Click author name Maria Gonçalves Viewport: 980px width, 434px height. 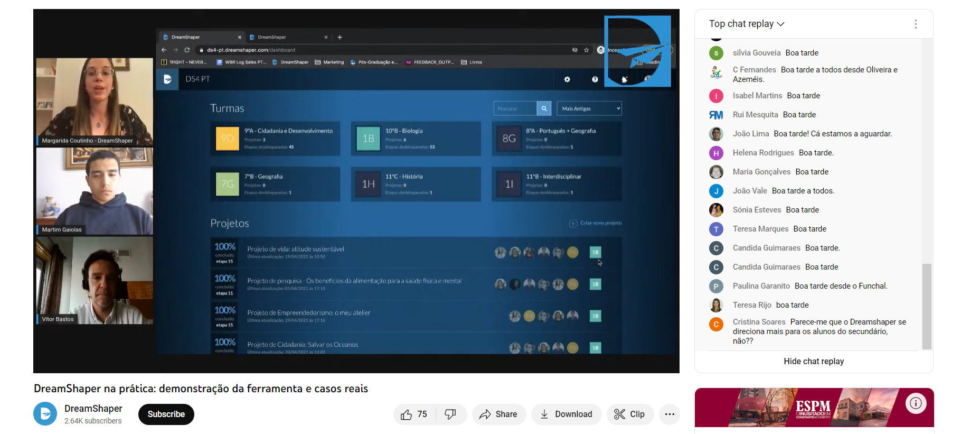coord(762,172)
